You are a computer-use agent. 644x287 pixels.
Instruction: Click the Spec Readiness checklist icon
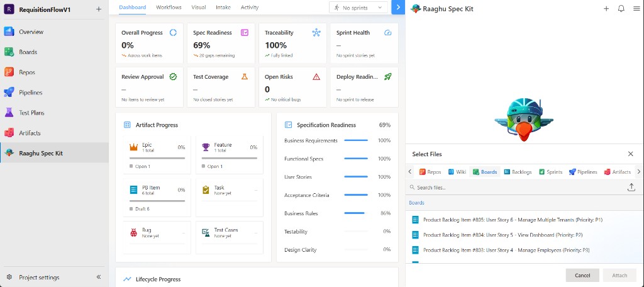click(x=245, y=33)
